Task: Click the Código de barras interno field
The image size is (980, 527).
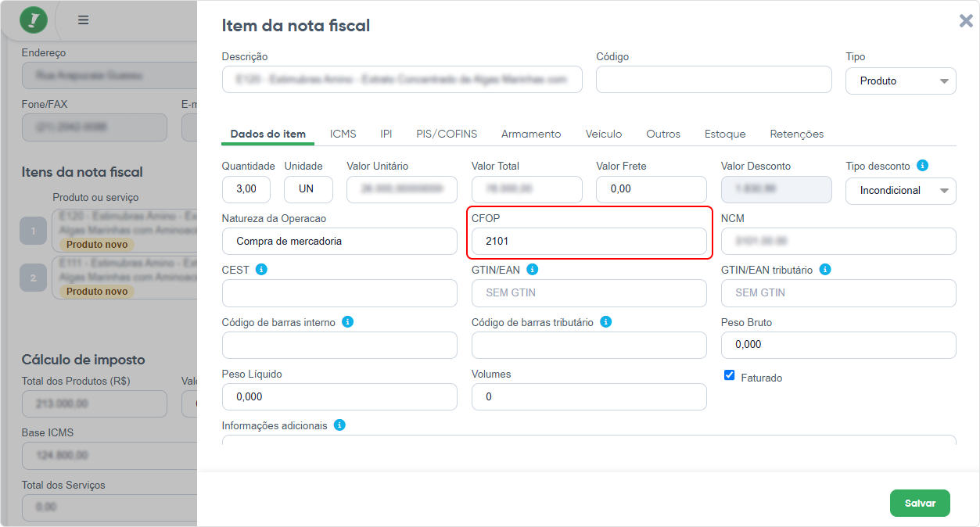Action: 339,345
